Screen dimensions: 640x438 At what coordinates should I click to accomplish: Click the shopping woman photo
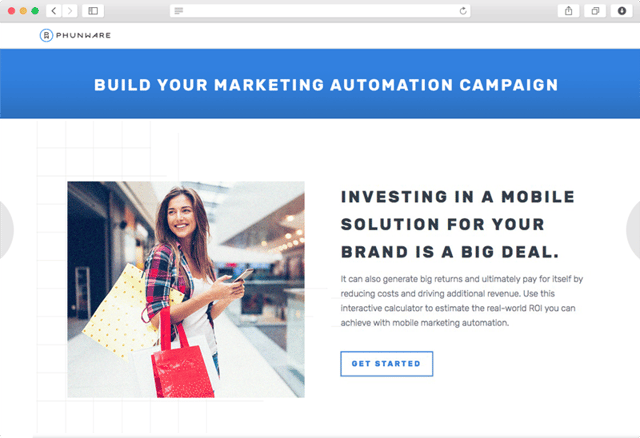[x=186, y=289]
